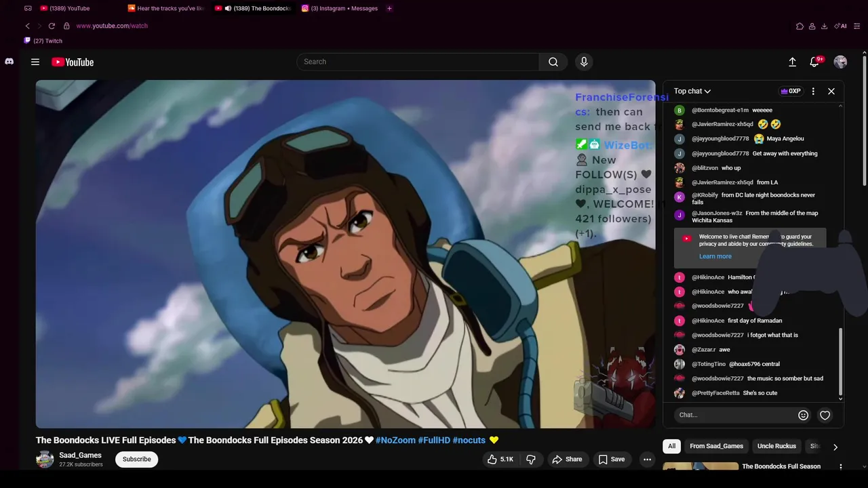
Task: Open more actions ellipsis under video
Action: point(647,460)
